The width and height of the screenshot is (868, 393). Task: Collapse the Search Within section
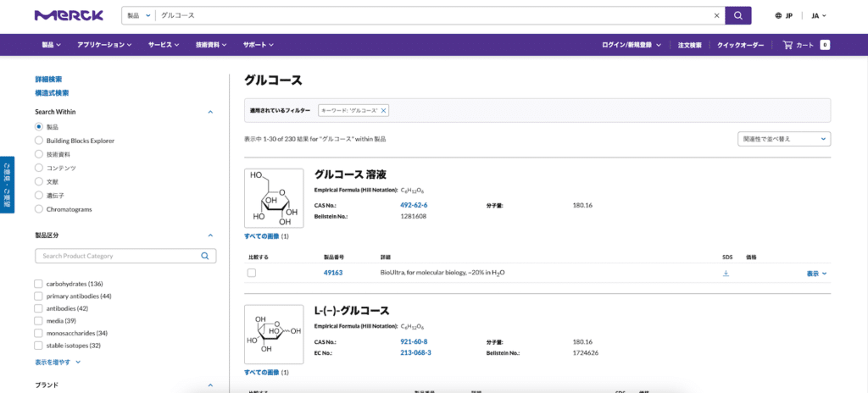pos(209,112)
